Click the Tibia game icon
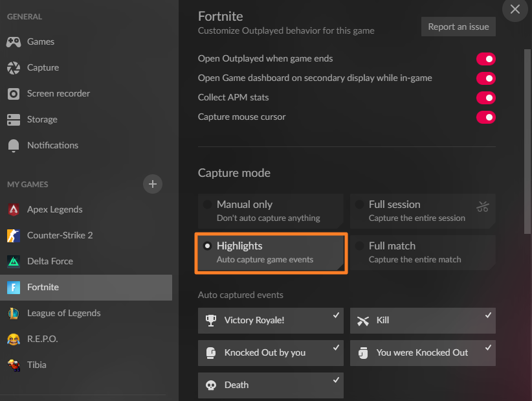 click(x=14, y=365)
